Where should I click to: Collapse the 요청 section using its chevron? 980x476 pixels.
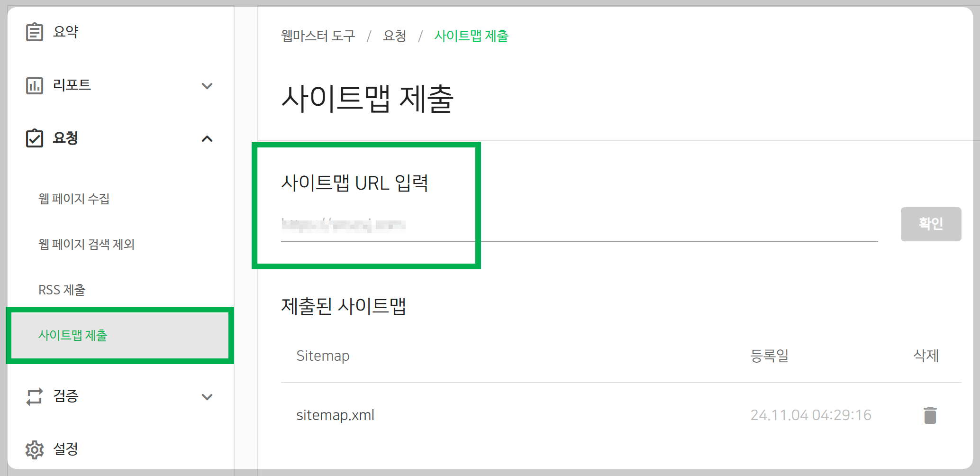click(x=207, y=139)
